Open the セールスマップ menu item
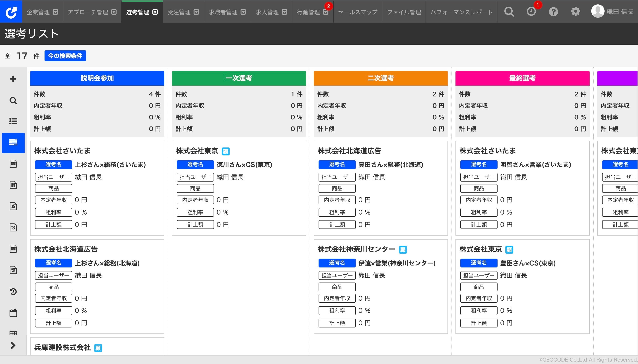Viewport: 638px width, 364px height. (358, 12)
